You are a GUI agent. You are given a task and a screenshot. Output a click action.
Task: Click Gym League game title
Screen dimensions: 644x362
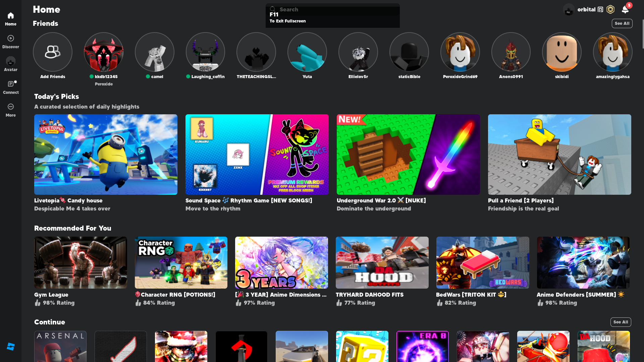(x=51, y=295)
